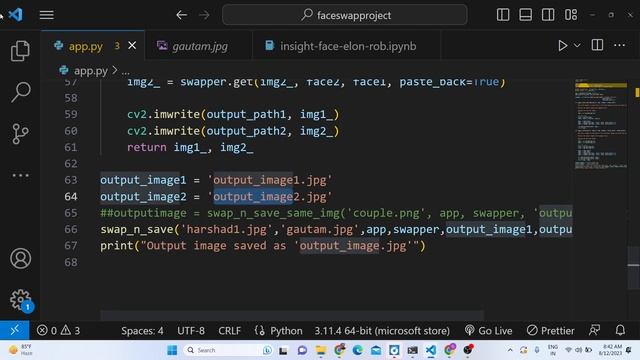
Task: Select app.py in the breadcrumb
Action: point(90,71)
